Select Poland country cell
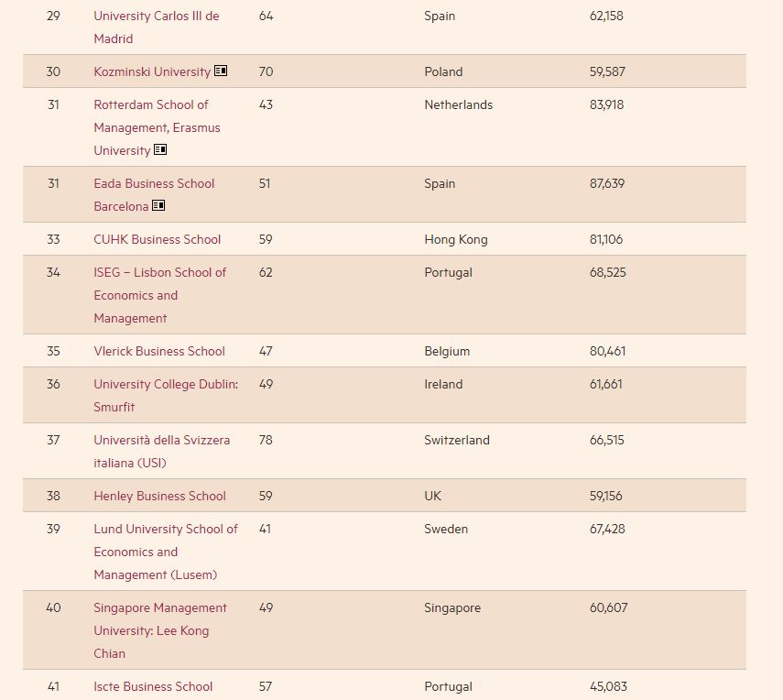 pyautogui.click(x=443, y=72)
